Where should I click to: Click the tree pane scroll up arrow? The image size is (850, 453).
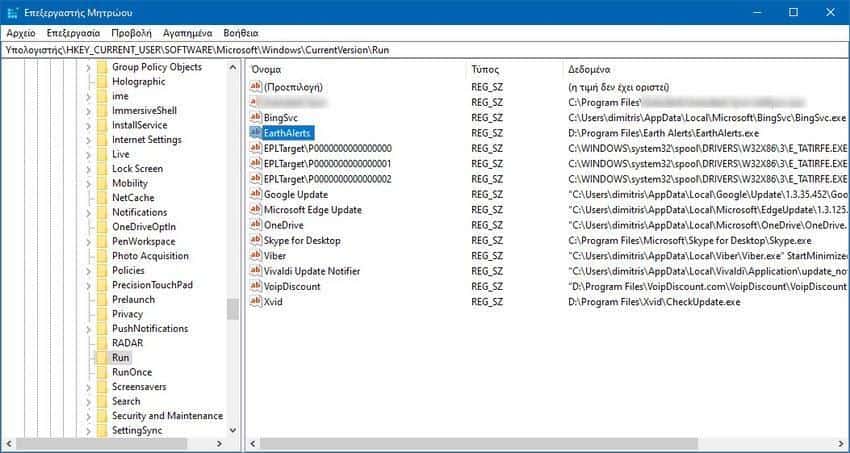pyautogui.click(x=233, y=67)
